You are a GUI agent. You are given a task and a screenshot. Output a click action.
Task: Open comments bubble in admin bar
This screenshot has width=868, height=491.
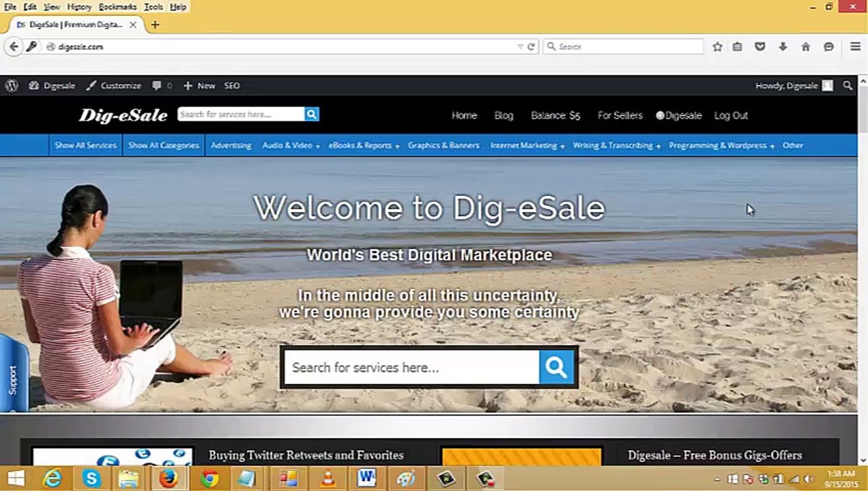(x=161, y=85)
